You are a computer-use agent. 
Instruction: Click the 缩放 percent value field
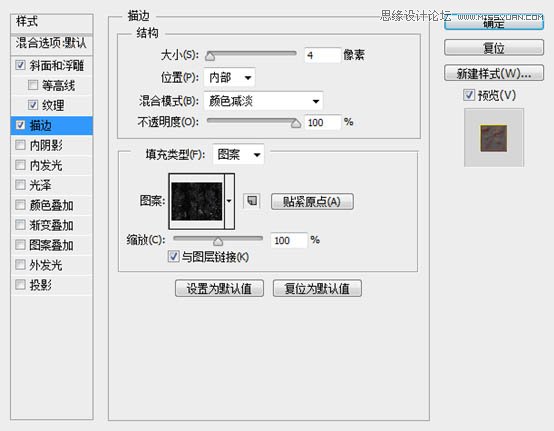coord(289,240)
